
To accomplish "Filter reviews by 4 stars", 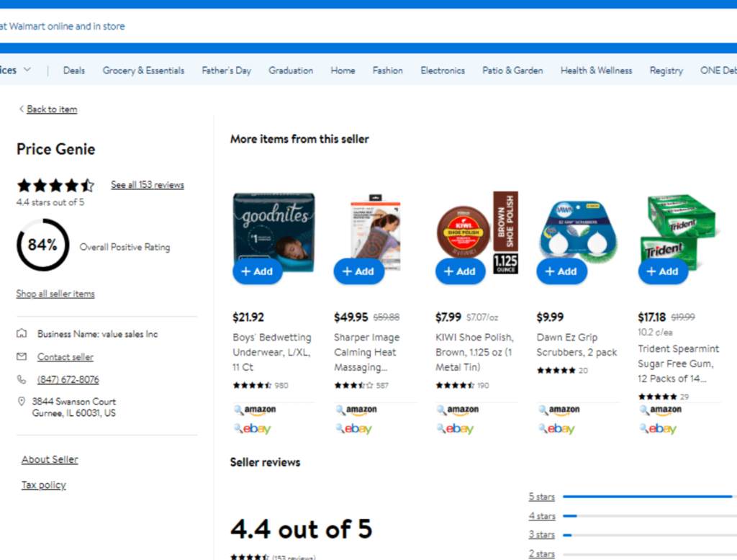I will 542,516.
